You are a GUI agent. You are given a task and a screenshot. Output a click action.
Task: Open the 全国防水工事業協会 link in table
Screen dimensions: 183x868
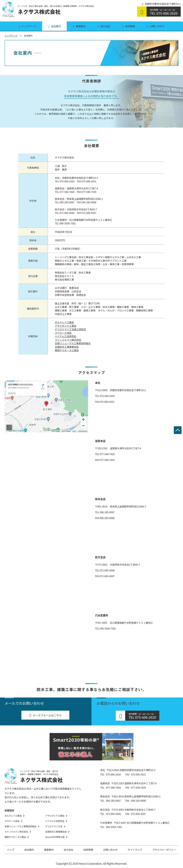point(66,347)
